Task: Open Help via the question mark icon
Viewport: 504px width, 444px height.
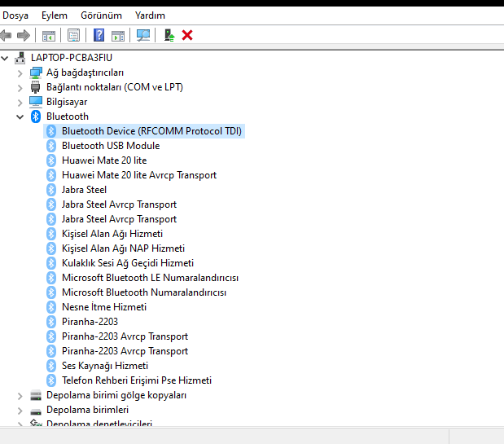Action: pyautogui.click(x=99, y=35)
